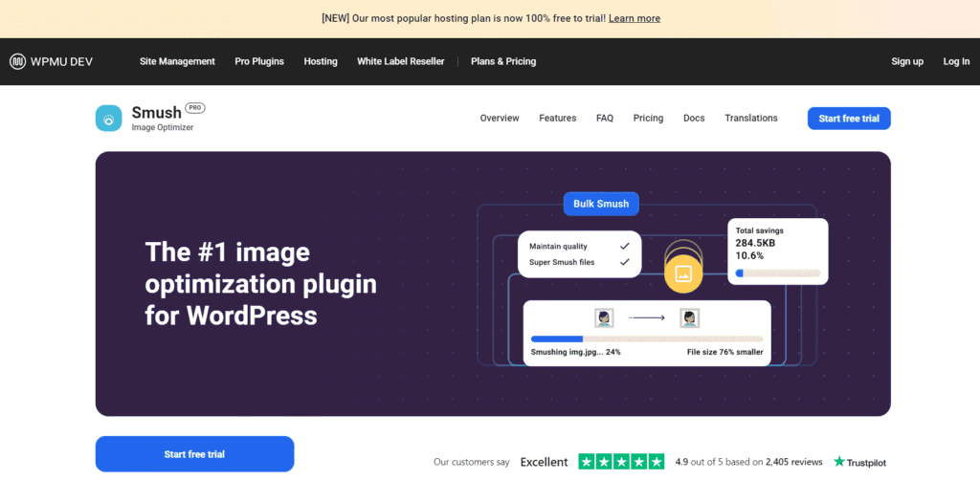Click the 2,405 reviews text

(x=793, y=462)
